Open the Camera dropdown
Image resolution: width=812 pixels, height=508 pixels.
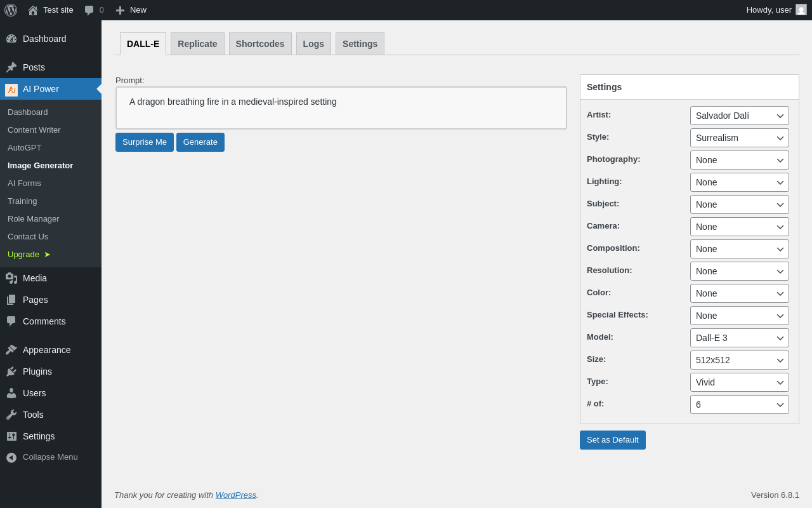(x=740, y=227)
